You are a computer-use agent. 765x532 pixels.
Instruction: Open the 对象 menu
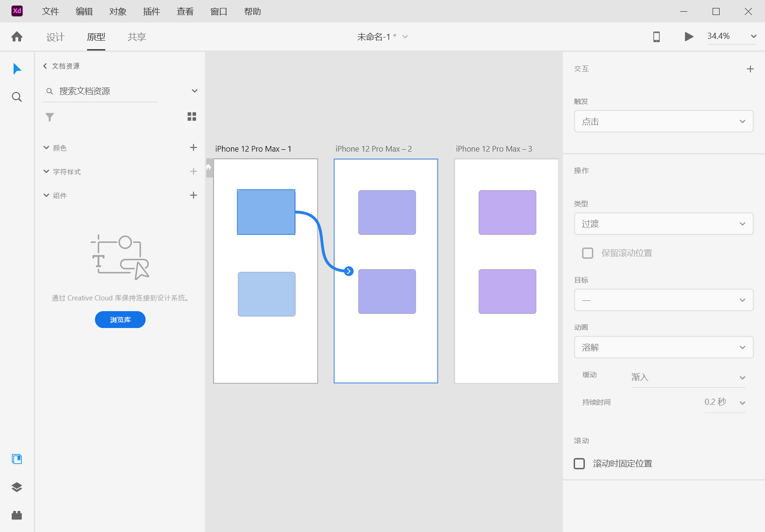(118, 11)
